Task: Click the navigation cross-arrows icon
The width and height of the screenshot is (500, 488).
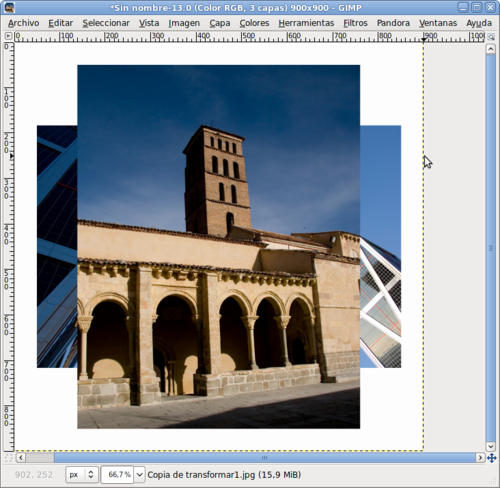Action: (x=491, y=458)
